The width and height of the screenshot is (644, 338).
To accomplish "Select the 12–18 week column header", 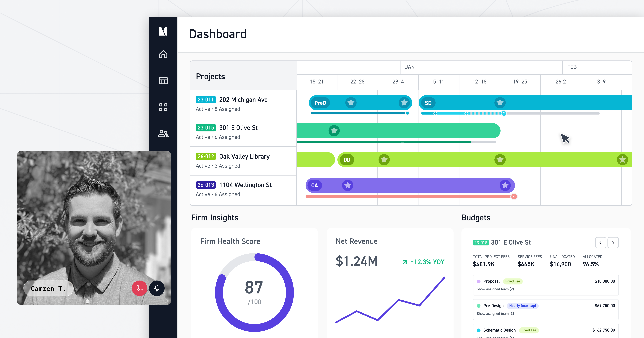I will pos(479,82).
